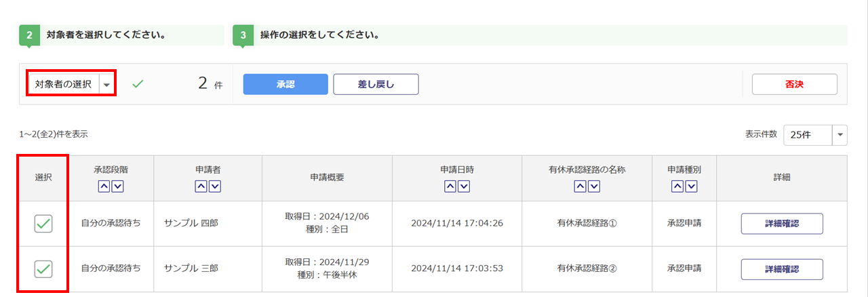868x297 pixels.
Task: Click the red 否決 reject button
Action: 794,84
